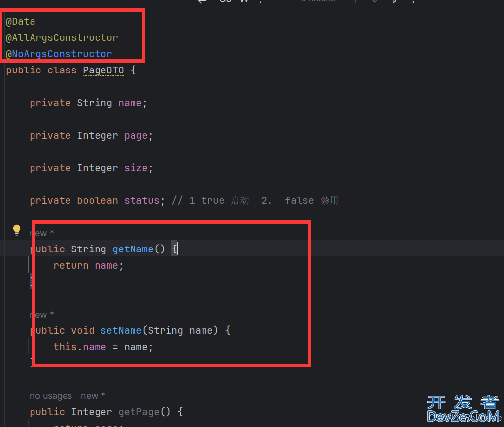Click the setName method name
Screen dimensions: 504x427
pos(121,331)
